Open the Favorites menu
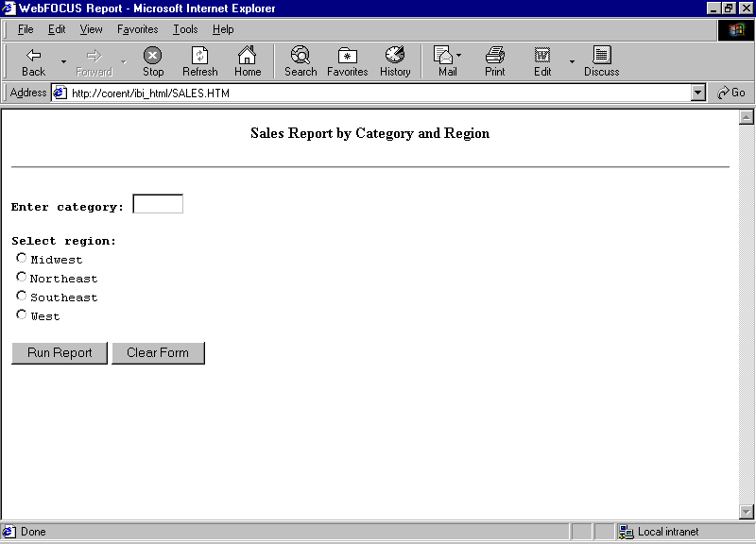 tap(137, 29)
